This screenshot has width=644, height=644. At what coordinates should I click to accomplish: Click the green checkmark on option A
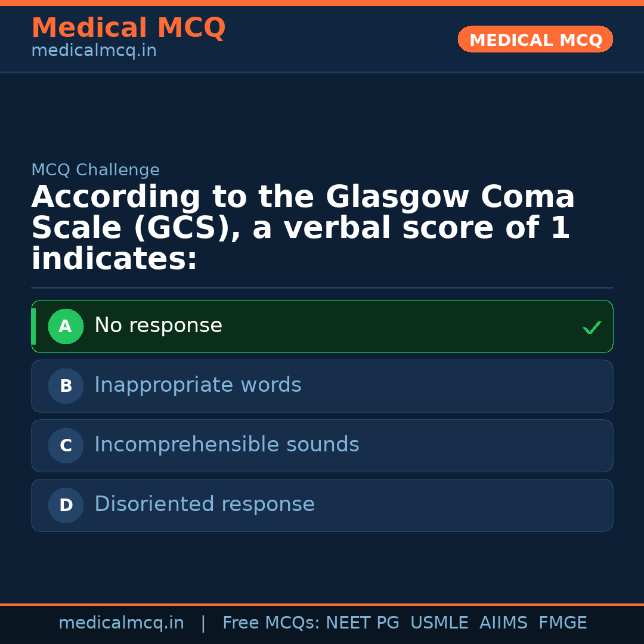pyautogui.click(x=592, y=327)
